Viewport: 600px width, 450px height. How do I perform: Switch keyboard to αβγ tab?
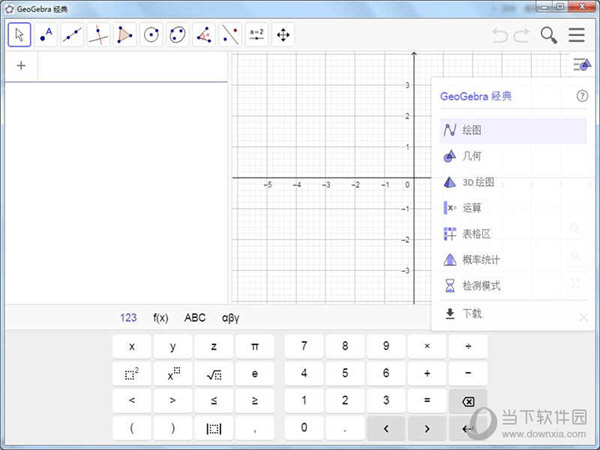(230, 318)
